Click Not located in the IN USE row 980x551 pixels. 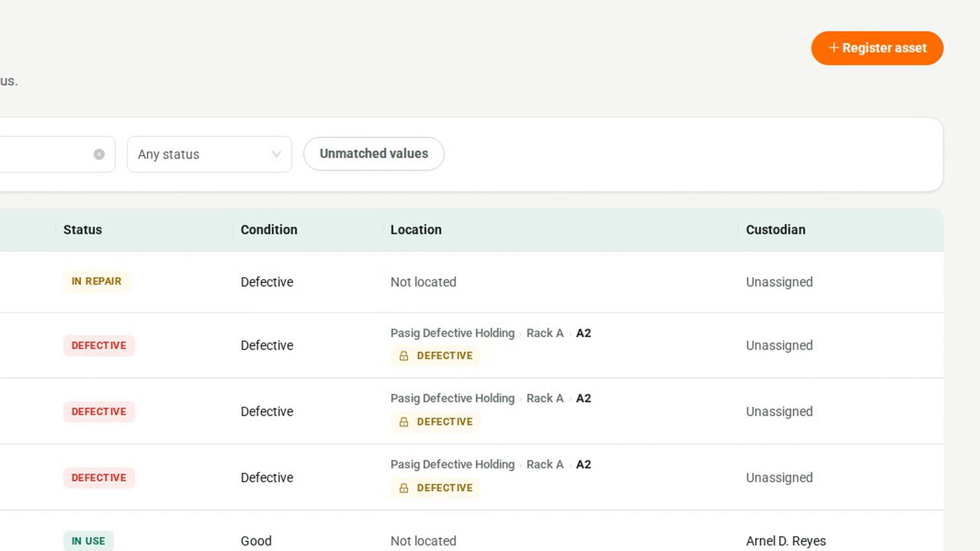click(423, 541)
